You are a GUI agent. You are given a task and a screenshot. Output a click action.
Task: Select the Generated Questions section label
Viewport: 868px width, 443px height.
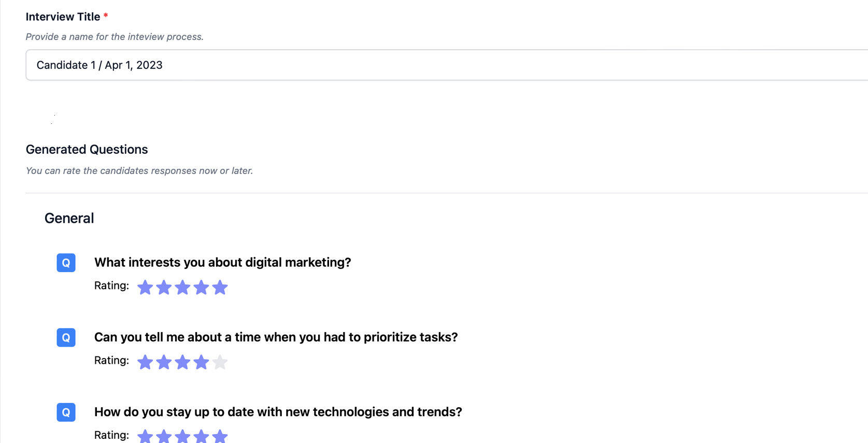coord(87,149)
